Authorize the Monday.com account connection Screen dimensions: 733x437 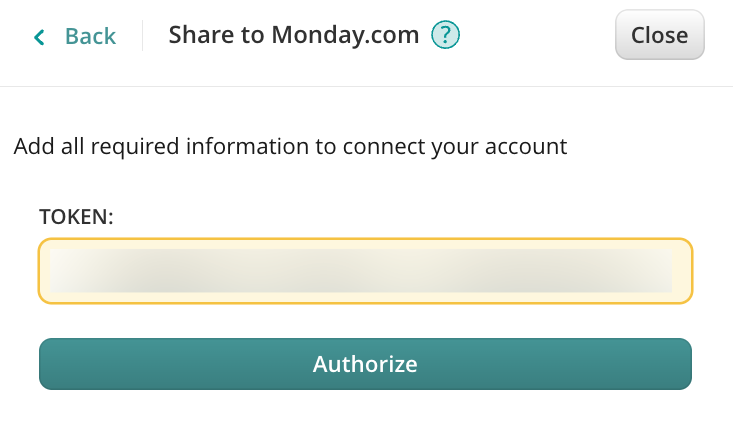pyautogui.click(x=365, y=363)
